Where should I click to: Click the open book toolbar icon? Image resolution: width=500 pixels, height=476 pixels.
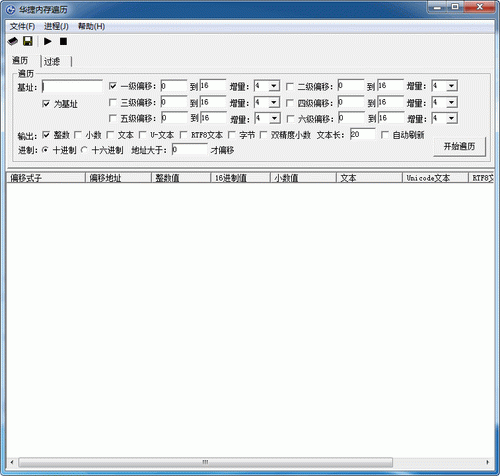tap(13, 42)
